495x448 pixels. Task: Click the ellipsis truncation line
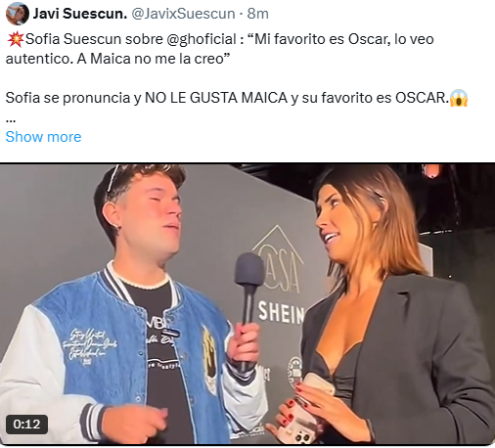point(11,120)
